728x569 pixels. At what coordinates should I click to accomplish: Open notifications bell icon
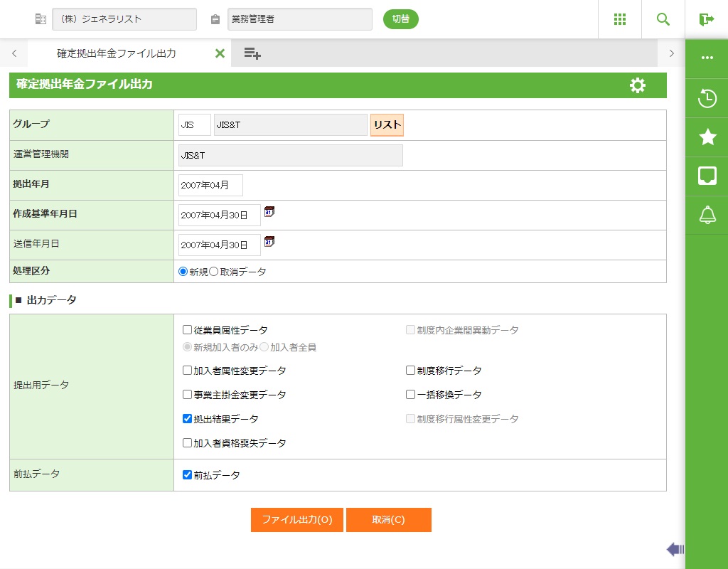point(707,215)
